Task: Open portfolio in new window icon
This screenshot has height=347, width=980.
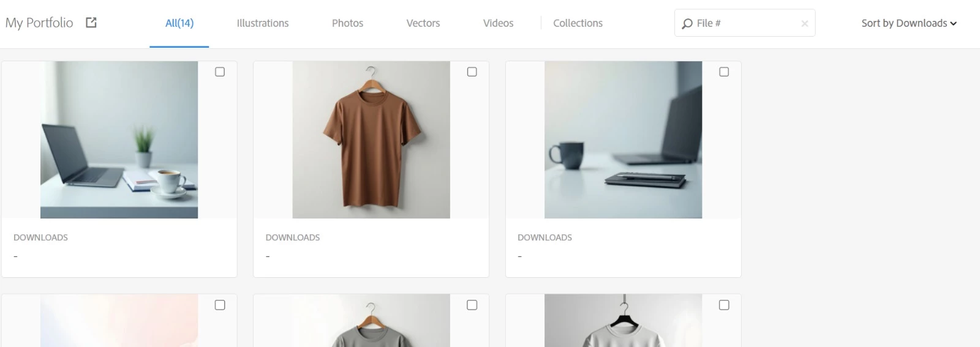Action: pyautogui.click(x=91, y=23)
